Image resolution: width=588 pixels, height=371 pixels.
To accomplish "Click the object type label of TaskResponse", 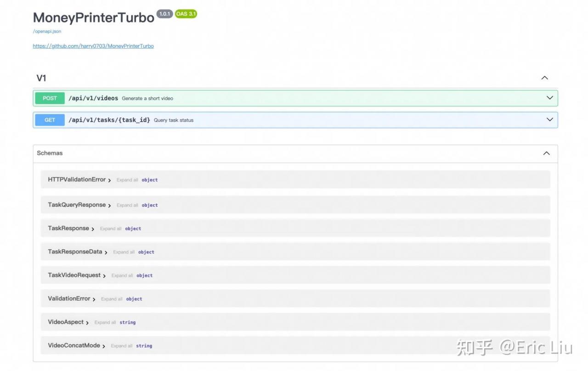I will coord(133,229).
